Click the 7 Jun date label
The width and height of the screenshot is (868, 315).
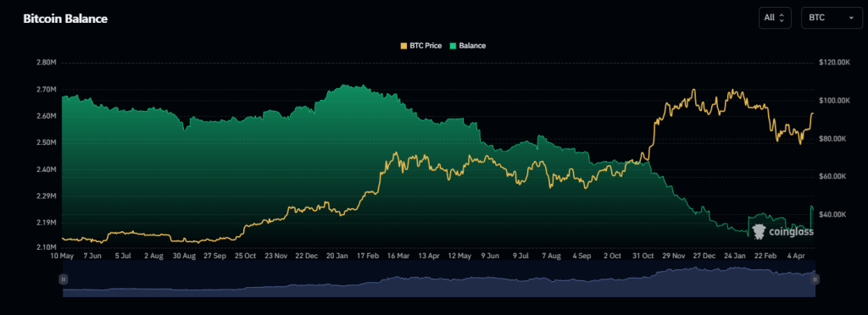92,257
